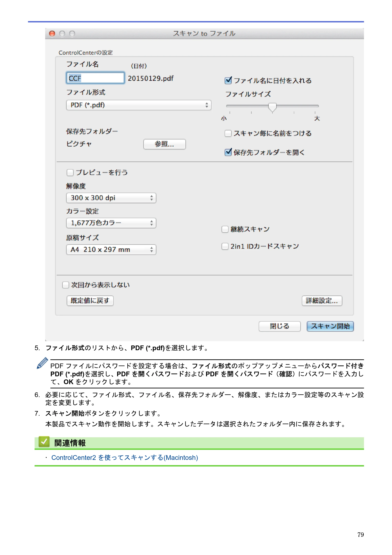
Task: Click the ピクチャ destination folder text
Action: pyautogui.click(x=79, y=144)
